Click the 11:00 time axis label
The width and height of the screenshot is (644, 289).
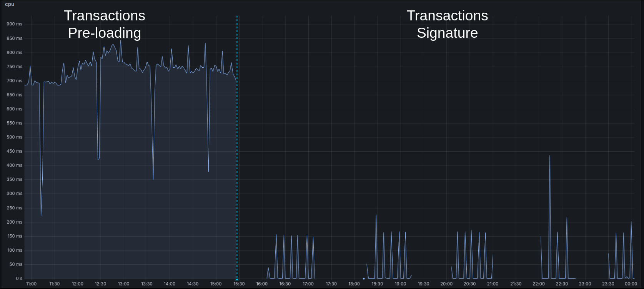(32, 284)
